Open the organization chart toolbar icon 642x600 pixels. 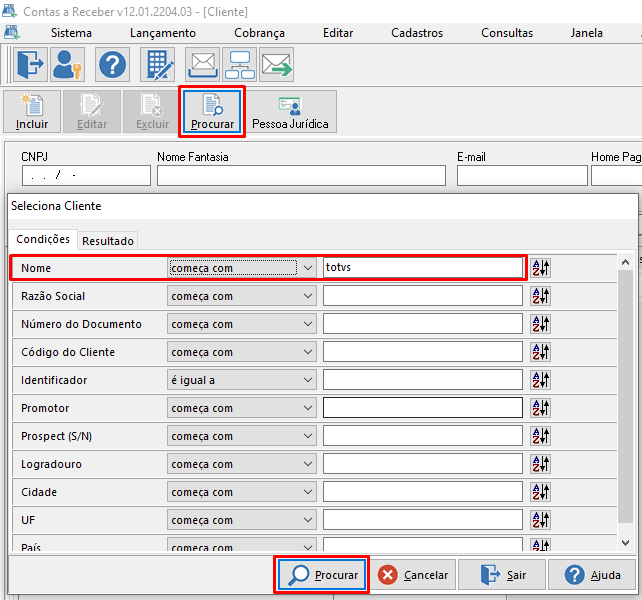click(240, 65)
